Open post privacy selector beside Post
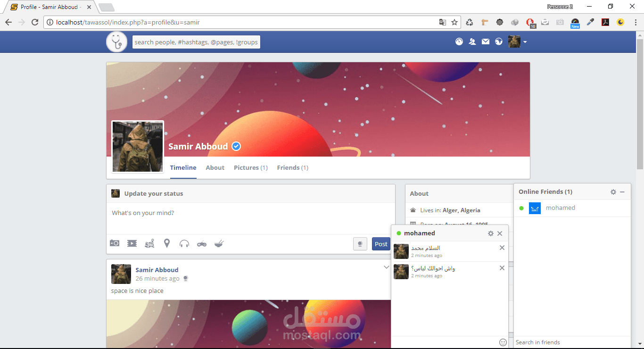This screenshot has width=644, height=349. pyautogui.click(x=360, y=244)
